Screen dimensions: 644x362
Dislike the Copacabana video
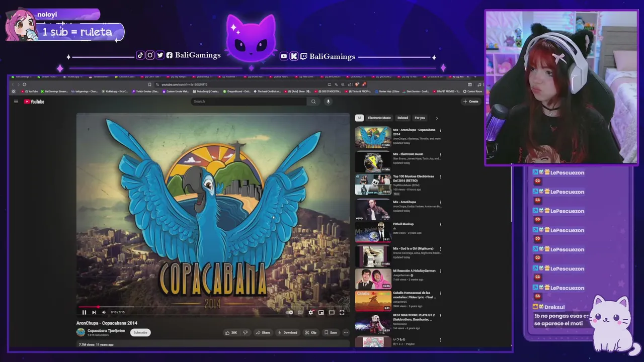[x=245, y=332]
